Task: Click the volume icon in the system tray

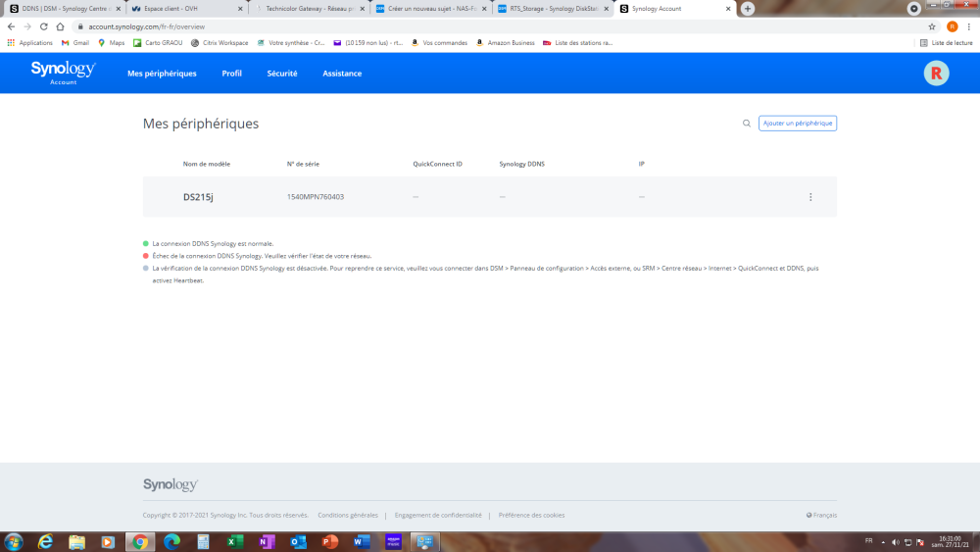Action: click(896, 542)
